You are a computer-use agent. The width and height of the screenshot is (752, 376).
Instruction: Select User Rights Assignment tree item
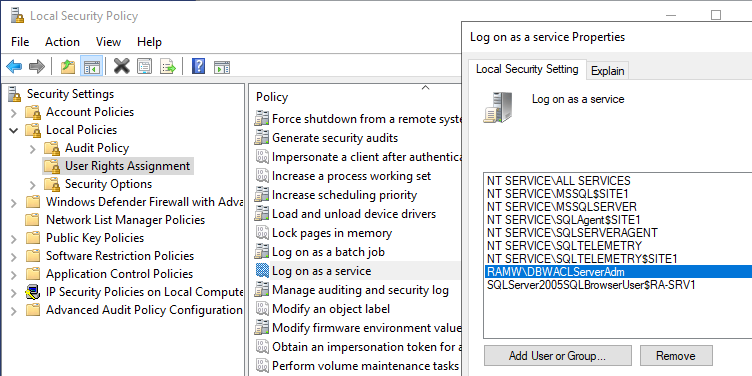click(x=128, y=166)
